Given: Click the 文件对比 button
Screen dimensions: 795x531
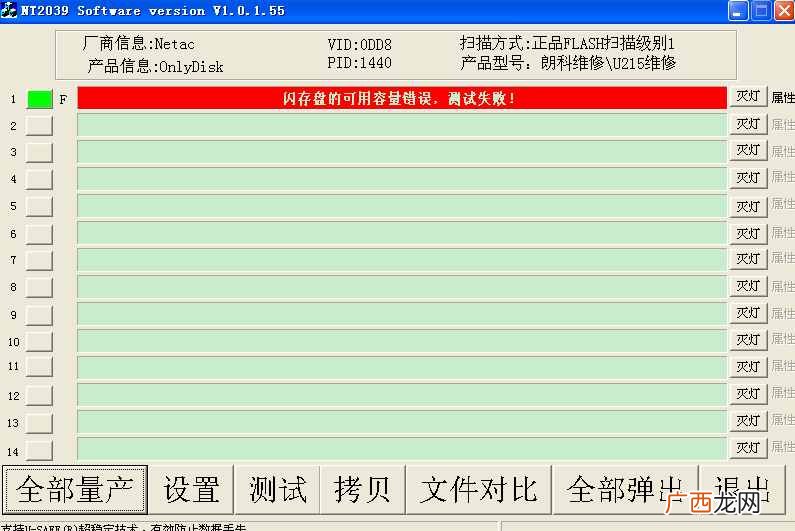Looking at the screenshot, I should (x=479, y=490).
